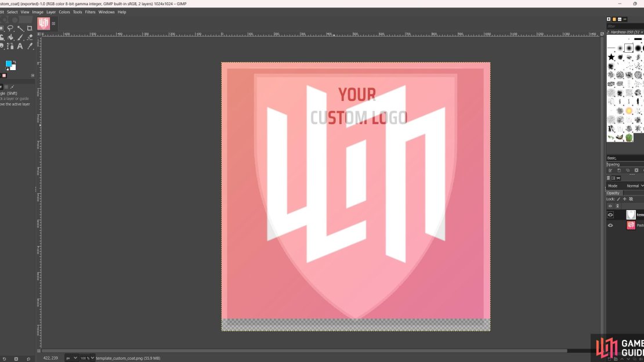Open the Patterns dock tab
This screenshot has width=644, height=362.
(614, 19)
